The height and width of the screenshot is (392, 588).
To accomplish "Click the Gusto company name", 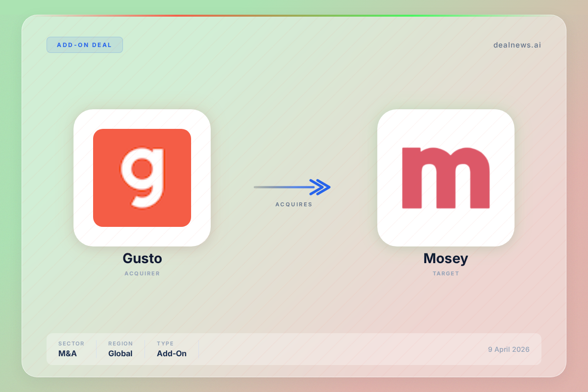I will [142, 258].
